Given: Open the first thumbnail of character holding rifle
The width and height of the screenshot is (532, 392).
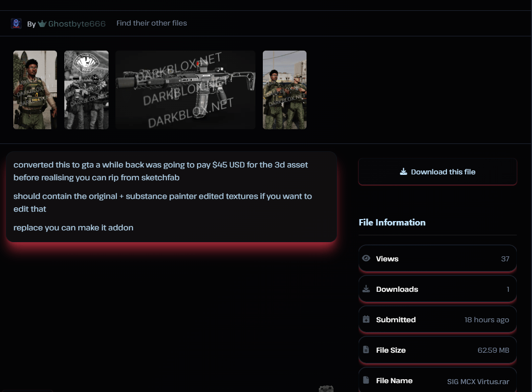Looking at the screenshot, I should (35, 90).
